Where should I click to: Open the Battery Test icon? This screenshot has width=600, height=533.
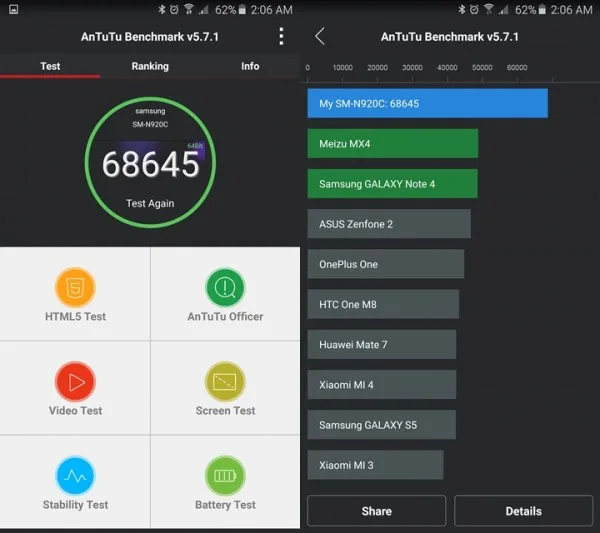225,476
